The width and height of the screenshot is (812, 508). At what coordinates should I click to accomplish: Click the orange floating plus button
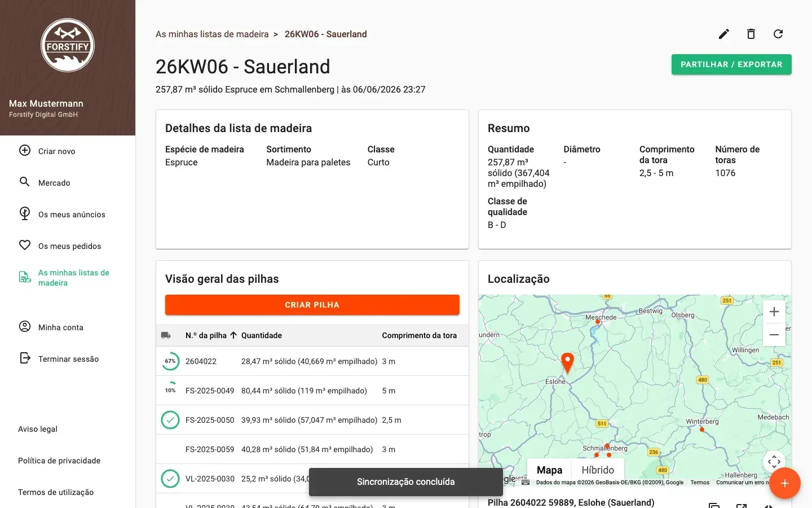(785, 483)
